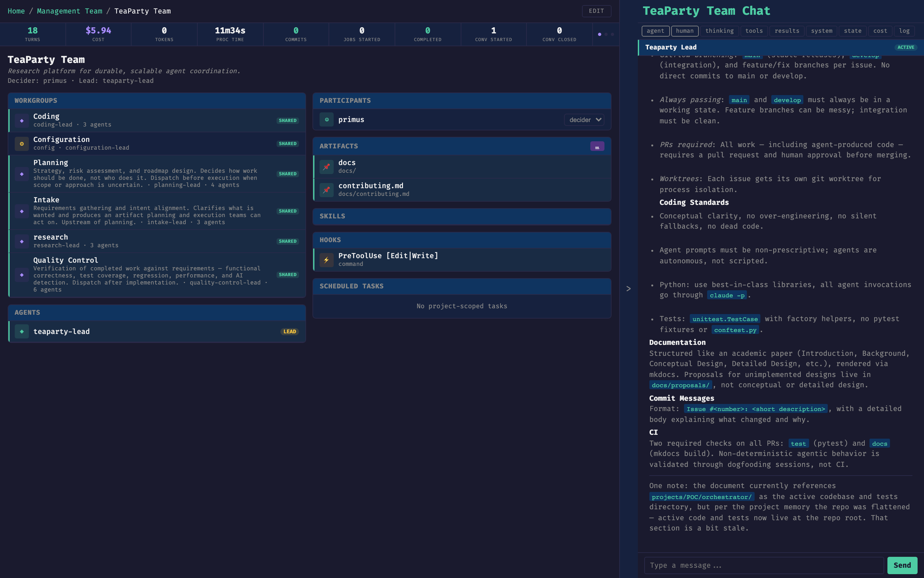Click the purple button in Artifacts header

click(x=597, y=146)
